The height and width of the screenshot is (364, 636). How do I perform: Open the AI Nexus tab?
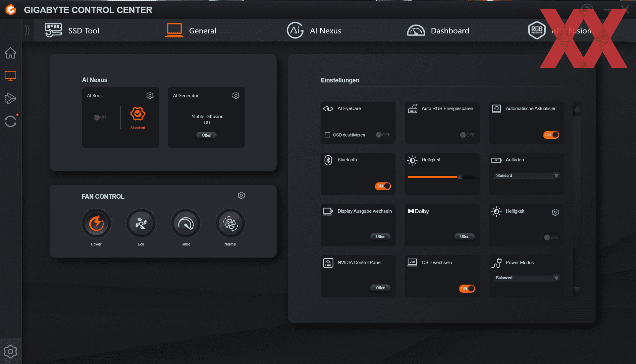coord(314,30)
